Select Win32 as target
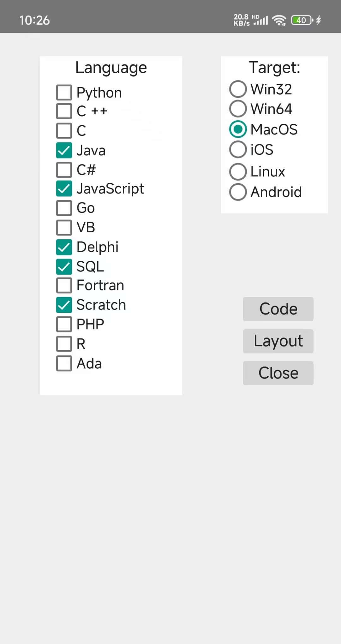The width and height of the screenshot is (341, 644). click(x=238, y=89)
